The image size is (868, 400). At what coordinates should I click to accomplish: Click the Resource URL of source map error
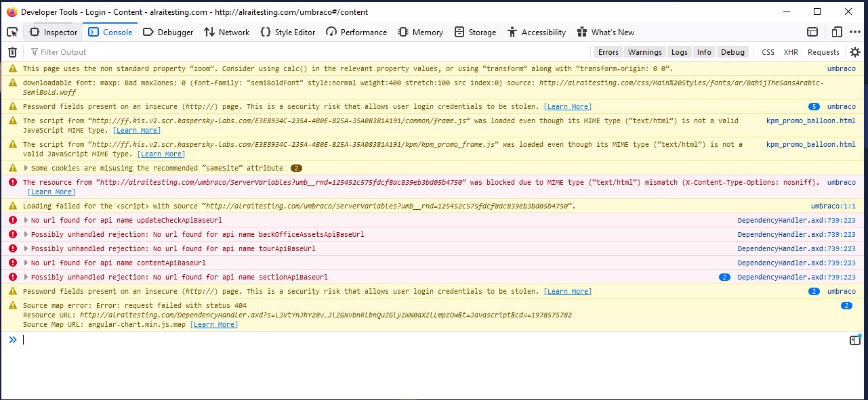[325, 315]
